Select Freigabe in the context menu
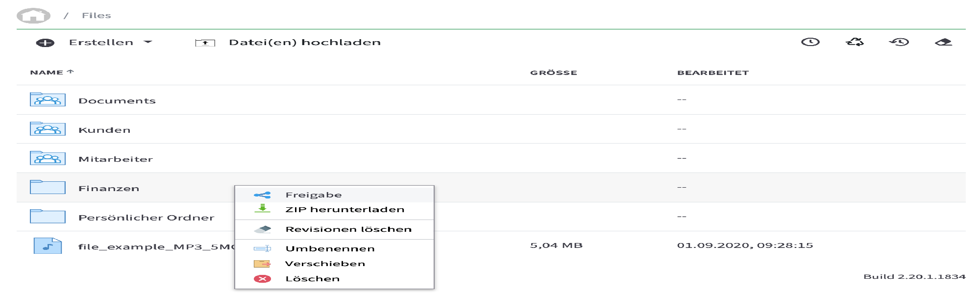980x294 pixels. tap(314, 195)
